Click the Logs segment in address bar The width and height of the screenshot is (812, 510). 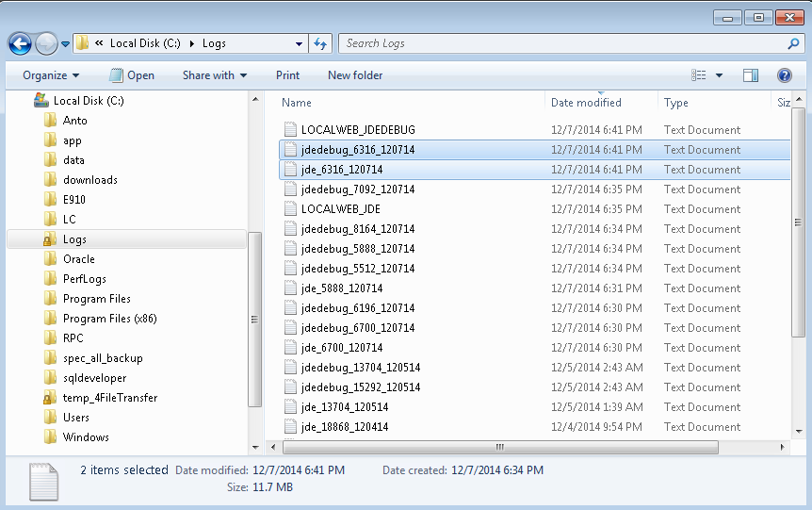[214, 43]
